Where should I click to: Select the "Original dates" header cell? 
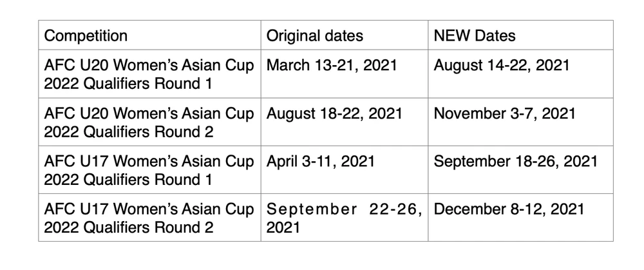click(x=315, y=35)
